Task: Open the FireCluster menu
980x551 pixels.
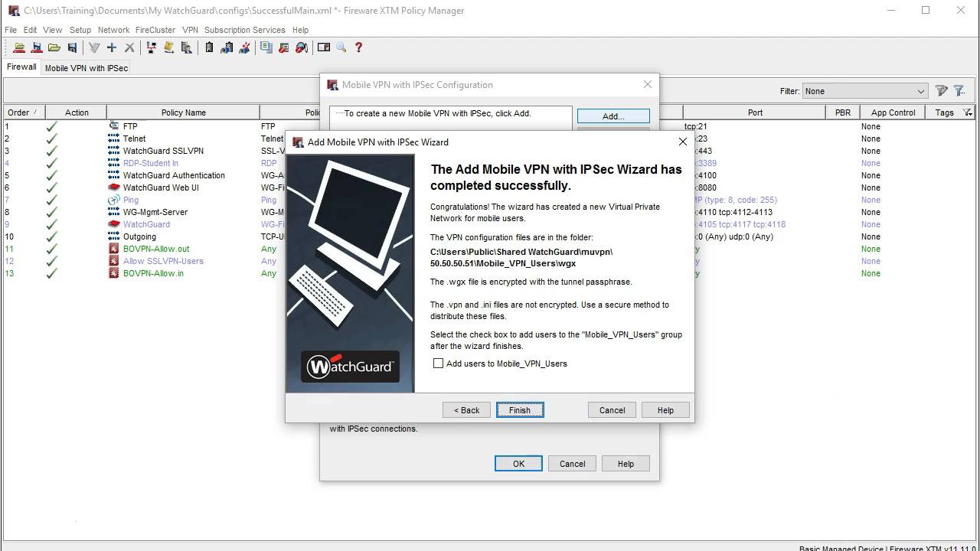Action: pyautogui.click(x=155, y=30)
